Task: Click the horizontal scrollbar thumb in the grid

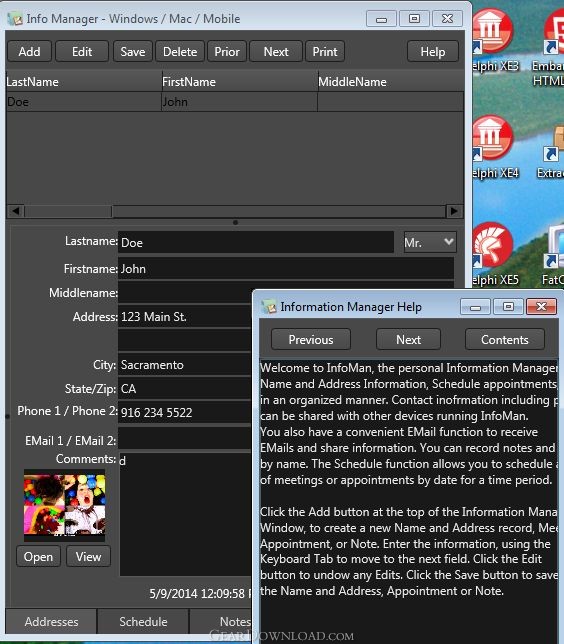Action: coord(68,211)
